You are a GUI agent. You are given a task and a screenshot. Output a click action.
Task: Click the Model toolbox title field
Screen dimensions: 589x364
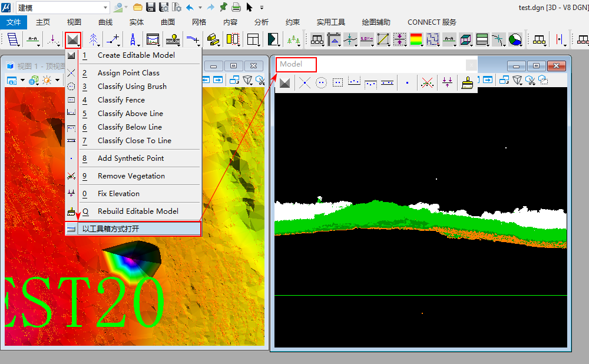coord(296,64)
